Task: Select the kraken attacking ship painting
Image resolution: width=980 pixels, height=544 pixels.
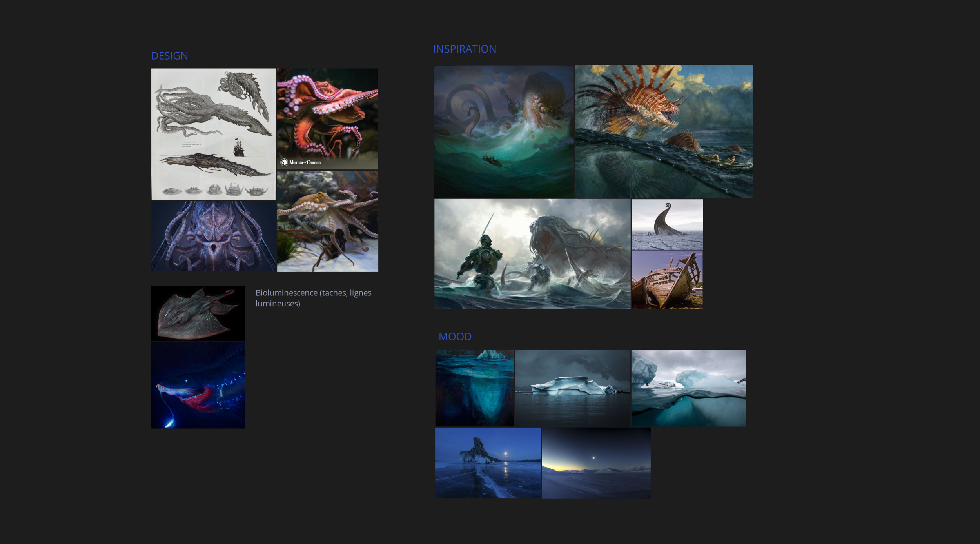Action: tap(504, 131)
